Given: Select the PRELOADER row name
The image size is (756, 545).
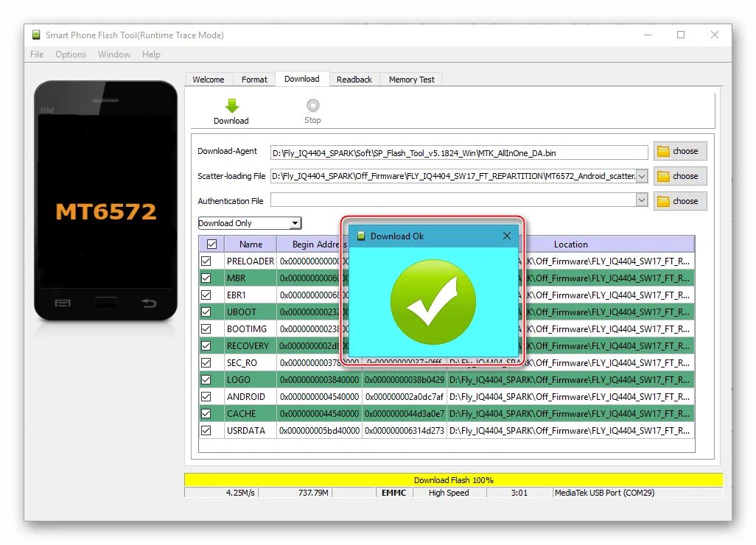Looking at the screenshot, I should click(x=251, y=261).
